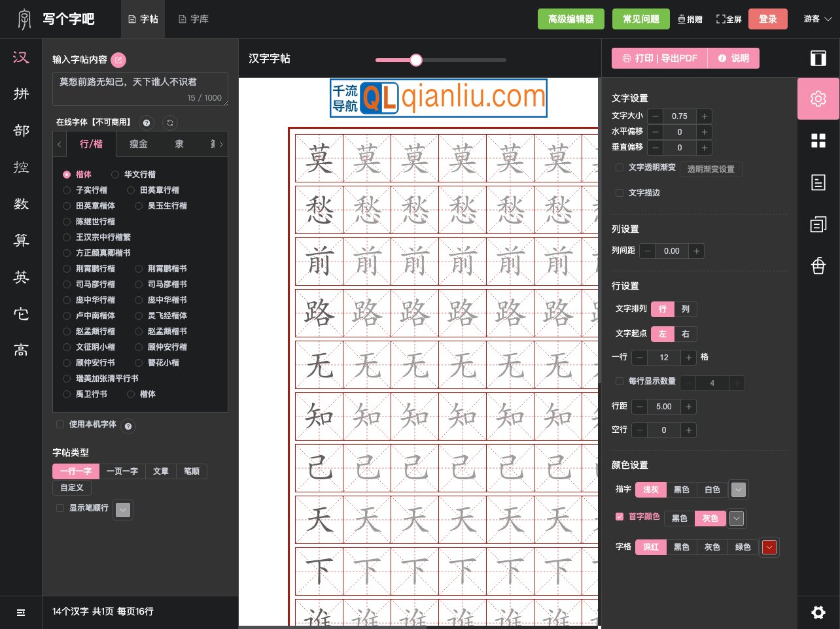Screen dimensions: 840x629
Task: Click the milk tea donate icon
Action: 818,266
